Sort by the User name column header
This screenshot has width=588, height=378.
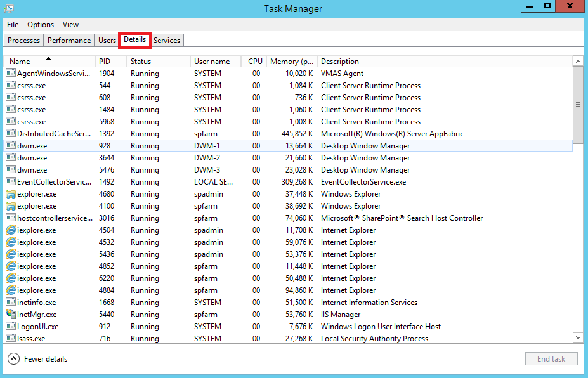point(216,61)
